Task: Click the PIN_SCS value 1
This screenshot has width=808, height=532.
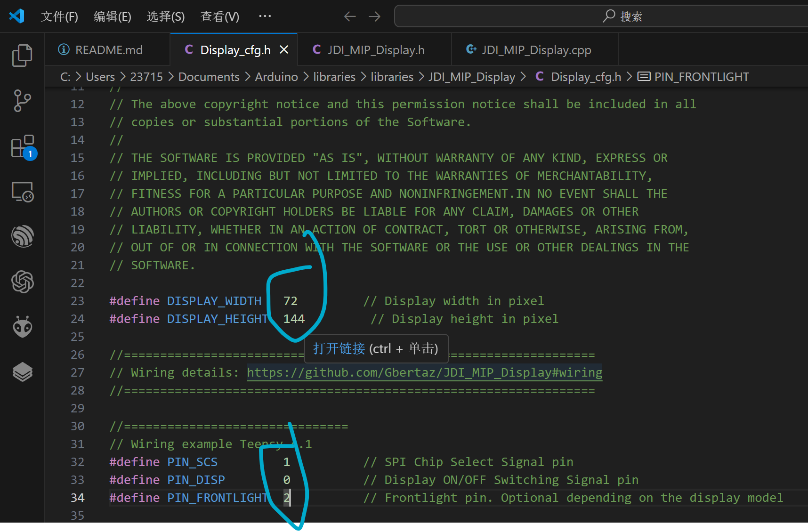Action: (287, 462)
